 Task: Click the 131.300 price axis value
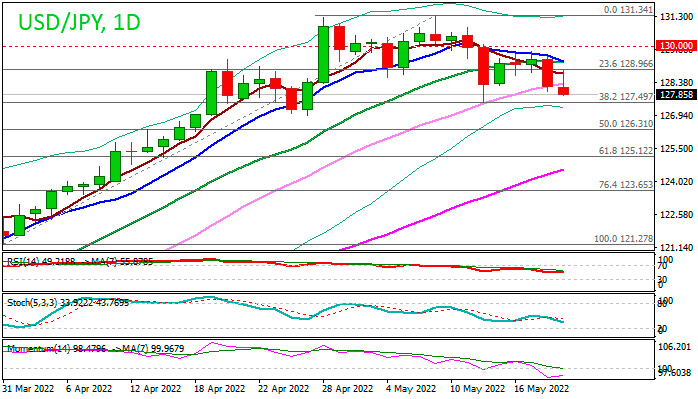[676, 17]
